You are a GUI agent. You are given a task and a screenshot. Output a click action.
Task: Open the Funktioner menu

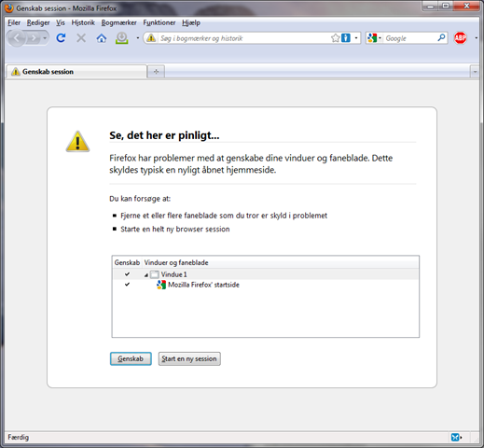pyautogui.click(x=159, y=22)
